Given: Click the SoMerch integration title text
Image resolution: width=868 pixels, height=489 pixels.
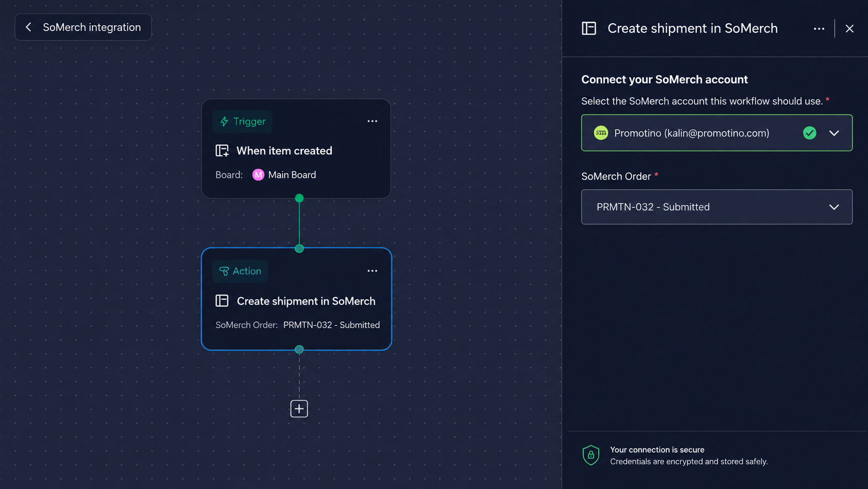Looking at the screenshot, I should pos(92,27).
